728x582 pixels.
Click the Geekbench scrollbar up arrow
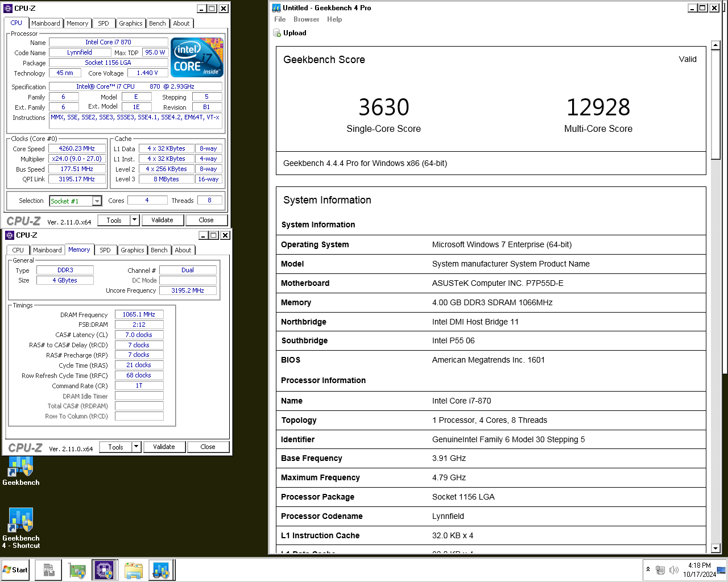point(715,45)
